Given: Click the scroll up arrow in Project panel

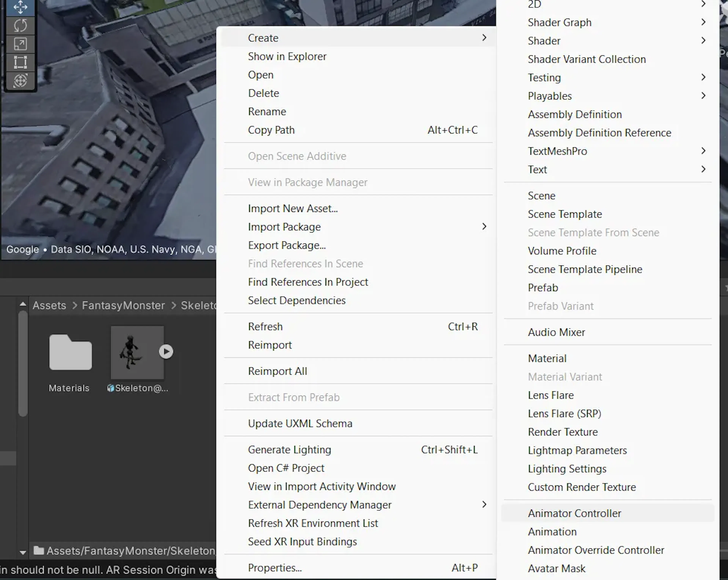Looking at the screenshot, I should pyautogui.click(x=23, y=304).
